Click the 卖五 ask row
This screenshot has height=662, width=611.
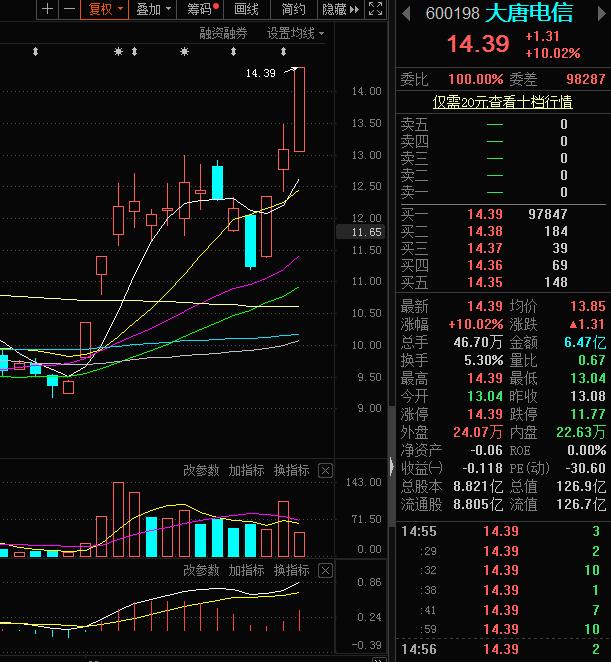coord(503,125)
